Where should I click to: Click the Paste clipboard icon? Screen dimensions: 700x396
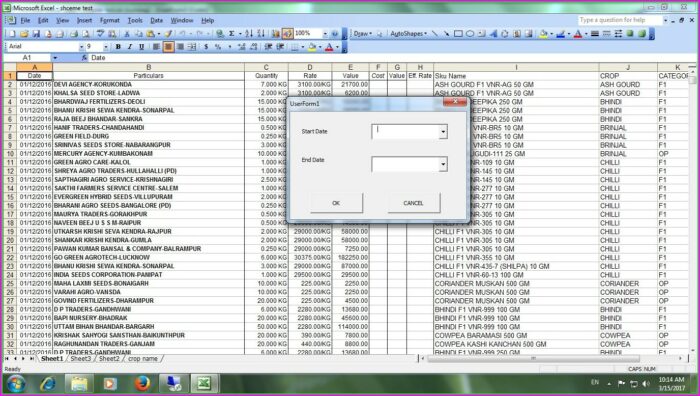150,33
